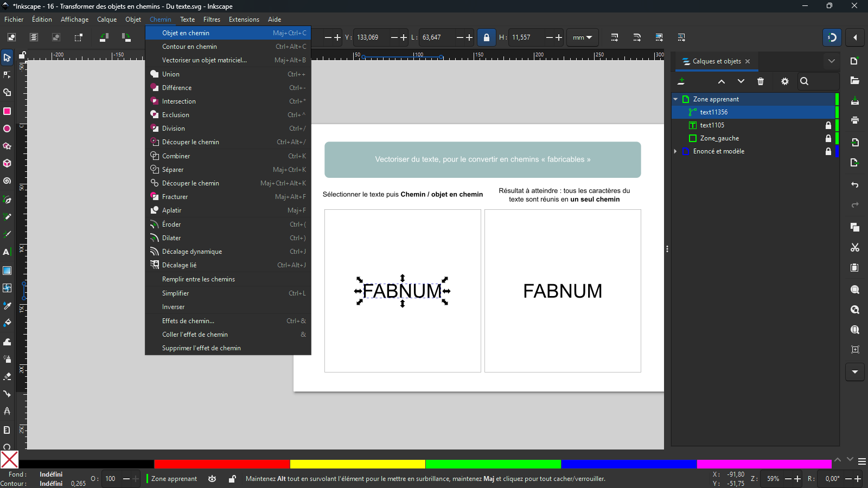Toggle width/height ratio lock

(x=487, y=37)
